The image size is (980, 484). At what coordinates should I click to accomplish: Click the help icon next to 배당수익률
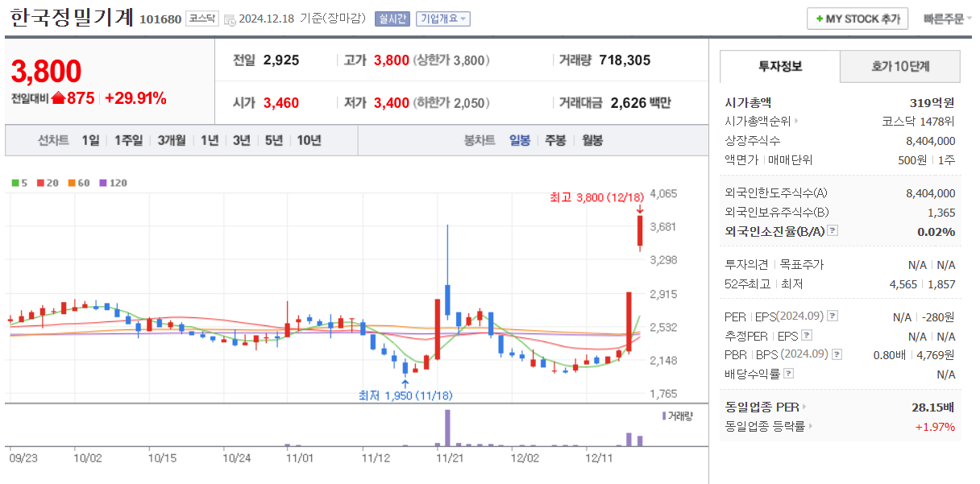point(788,374)
